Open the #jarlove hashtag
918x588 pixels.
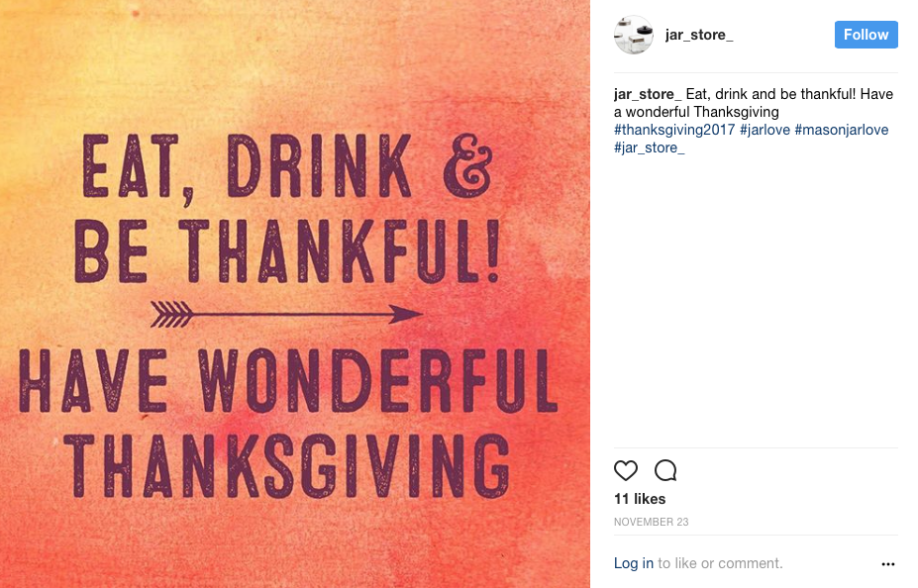(765, 130)
